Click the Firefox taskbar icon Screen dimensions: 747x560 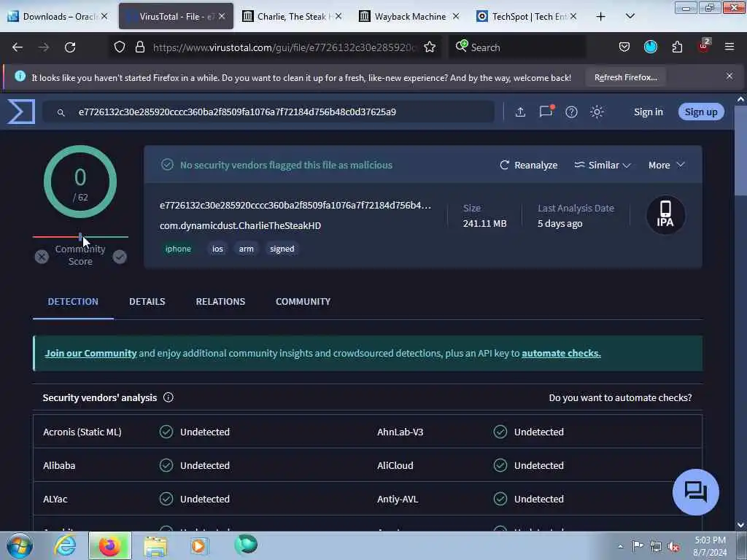(x=109, y=545)
